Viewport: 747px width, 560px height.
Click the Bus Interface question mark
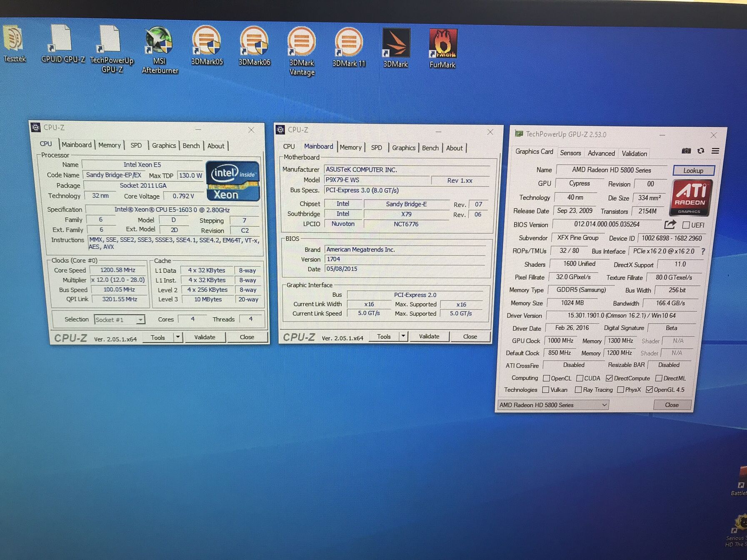point(703,251)
